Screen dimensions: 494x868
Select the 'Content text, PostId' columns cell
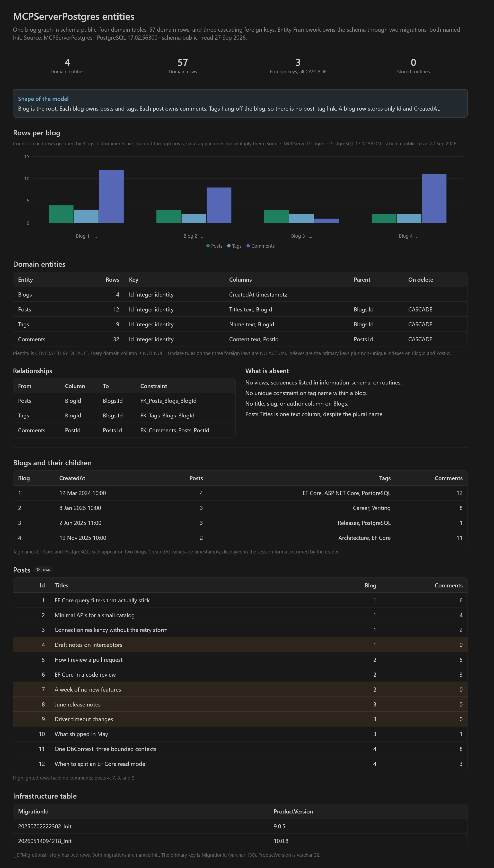(x=253, y=339)
